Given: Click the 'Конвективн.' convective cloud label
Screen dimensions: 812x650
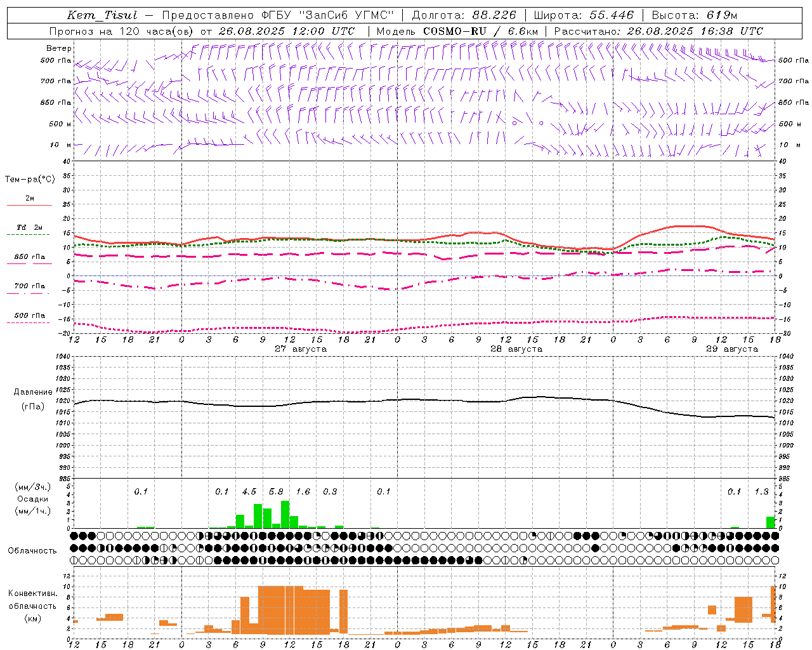Looking at the screenshot, I should click(x=33, y=594).
